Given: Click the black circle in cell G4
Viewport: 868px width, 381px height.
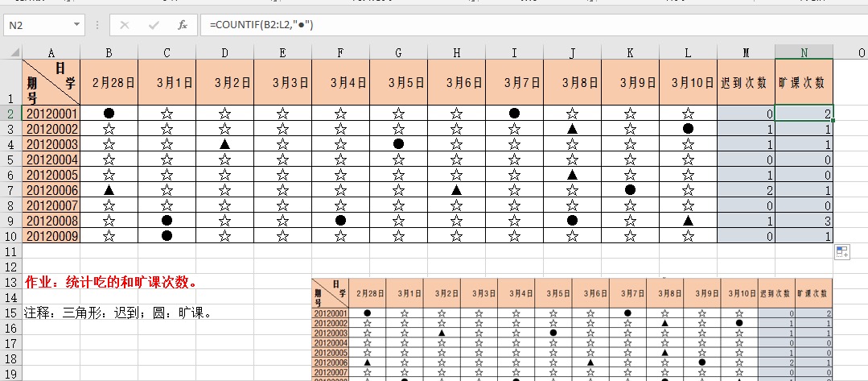Looking at the screenshot, I should 398,144.
